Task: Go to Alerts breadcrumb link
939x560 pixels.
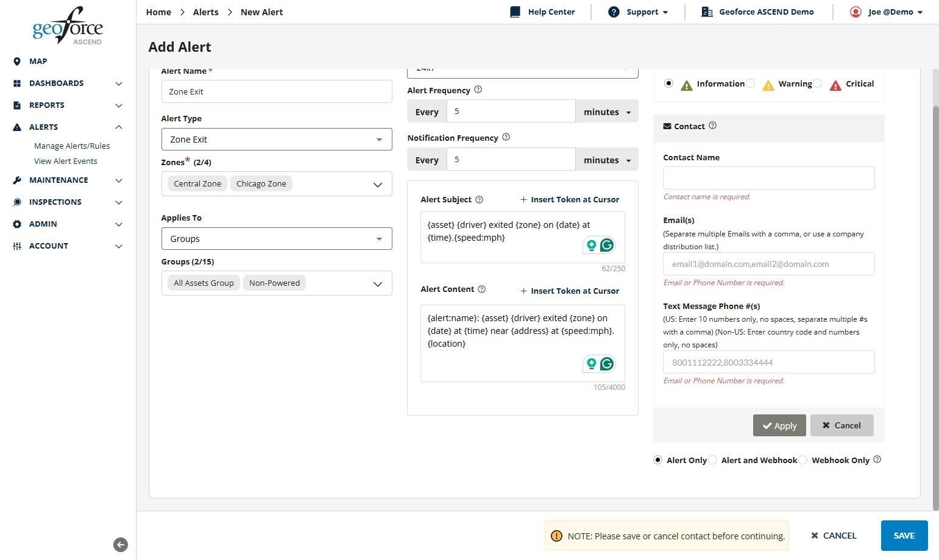Action: coord(206,12)
